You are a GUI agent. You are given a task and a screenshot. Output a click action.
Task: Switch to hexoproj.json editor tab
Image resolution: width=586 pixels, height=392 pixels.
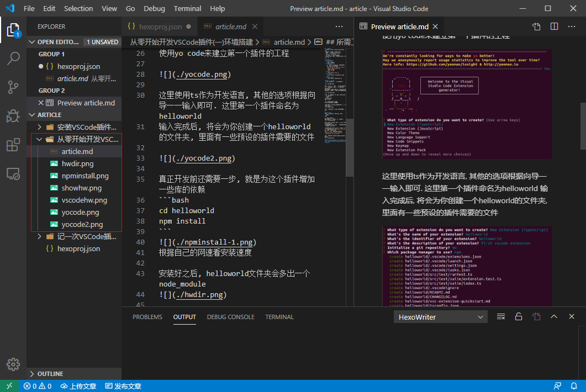[x=160, y=27]
